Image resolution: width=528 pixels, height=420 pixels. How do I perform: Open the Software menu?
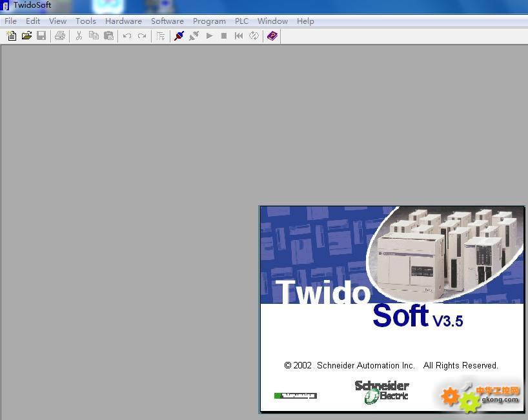click(x=167, y=21)
